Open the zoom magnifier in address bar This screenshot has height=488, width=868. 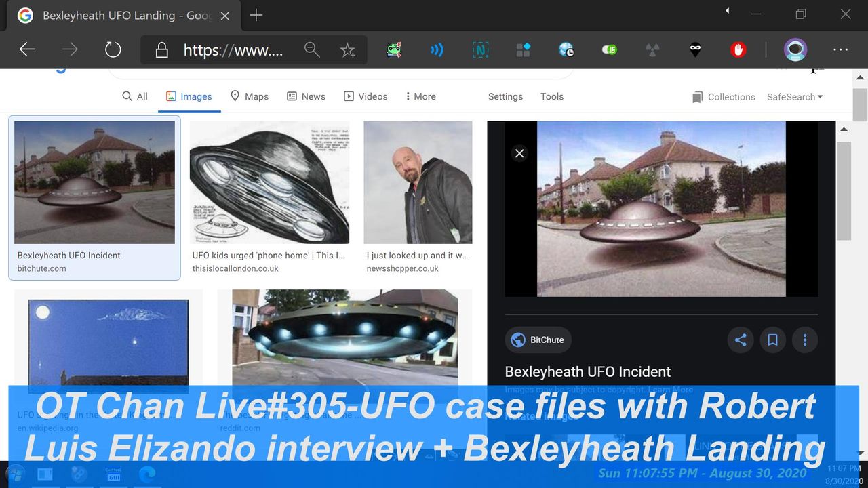[x=312, y=49]
